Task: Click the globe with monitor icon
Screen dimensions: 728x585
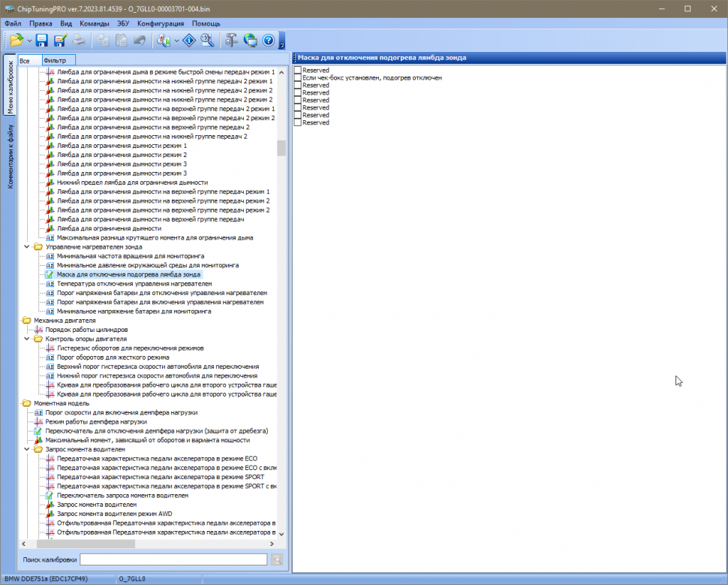Action: coord(250,41)
